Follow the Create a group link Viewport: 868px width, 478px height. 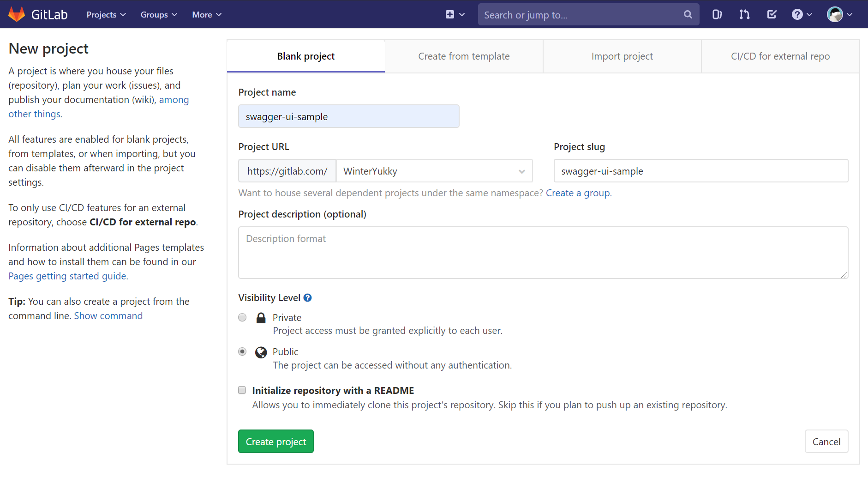(x=578, y=193)
